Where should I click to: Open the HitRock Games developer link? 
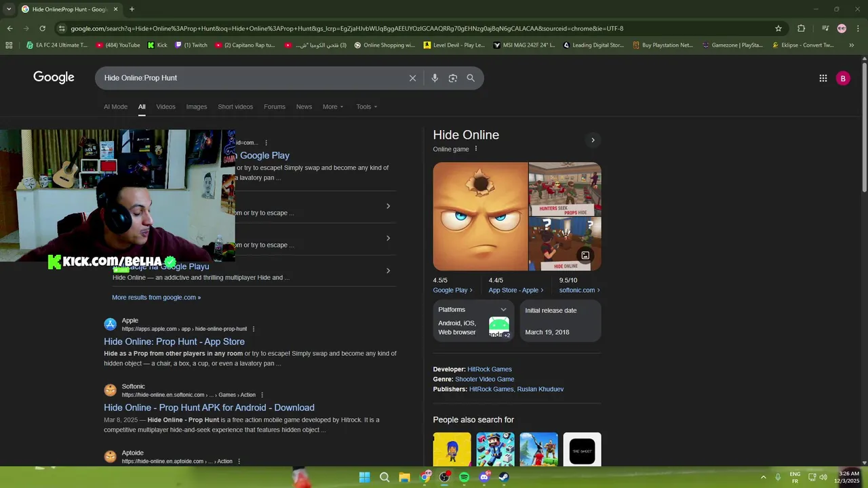coord(490,369)
